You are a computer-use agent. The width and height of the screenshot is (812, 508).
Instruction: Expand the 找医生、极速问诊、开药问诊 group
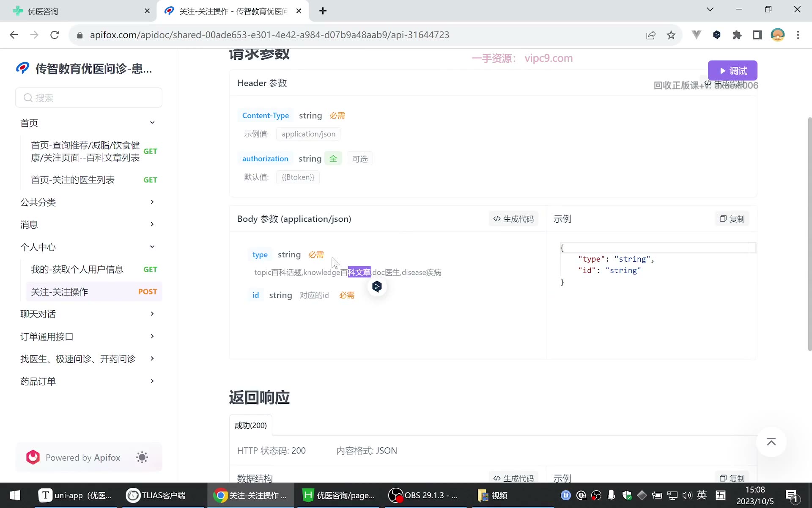pos(152,359)
